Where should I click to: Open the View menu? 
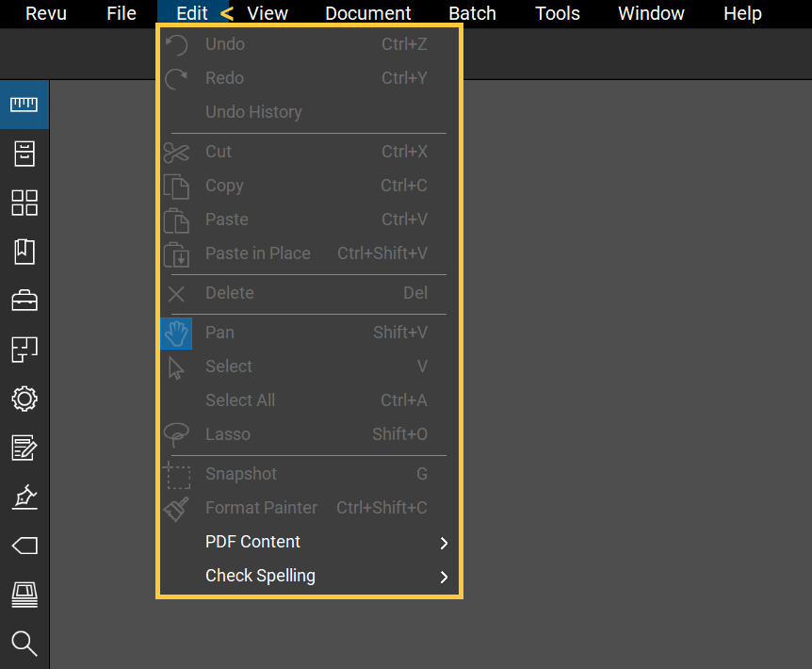click(x=268, y=13)
